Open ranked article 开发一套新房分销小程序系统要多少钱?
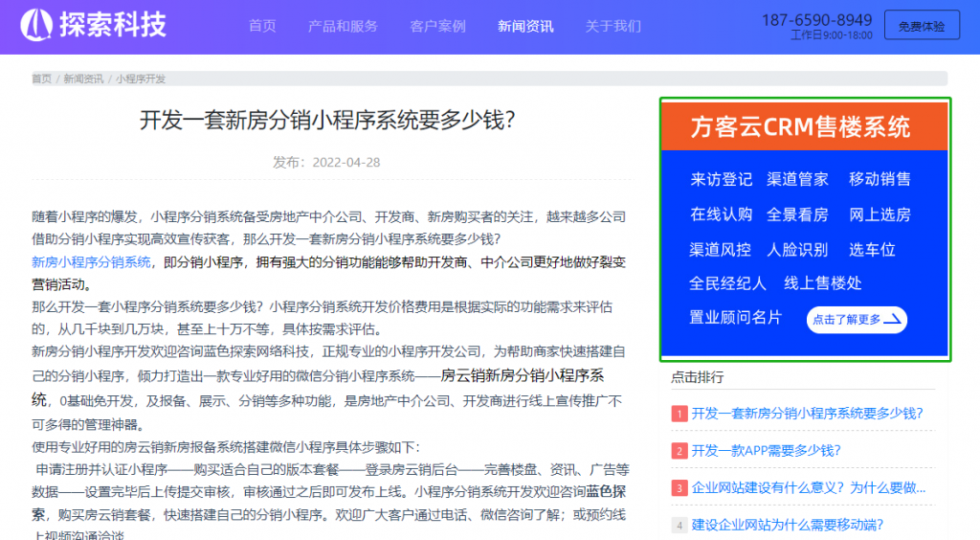The width and height of the screenshot is (980, 540). tap(807, 413)
